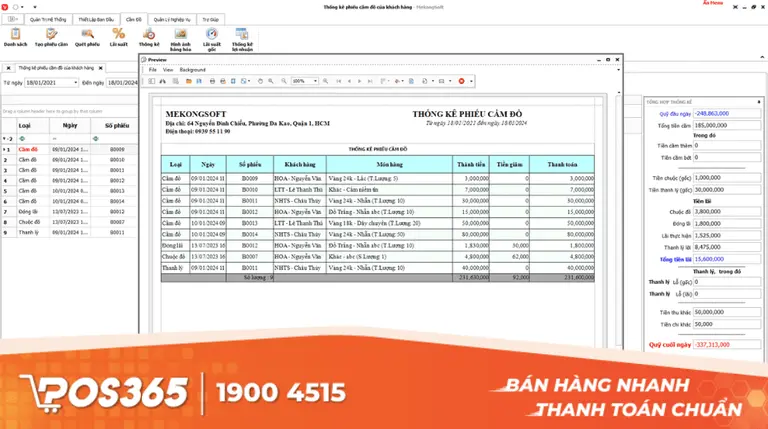Select the Thanh lý row in left grid
Screen dimensions: 768x429
70,233
